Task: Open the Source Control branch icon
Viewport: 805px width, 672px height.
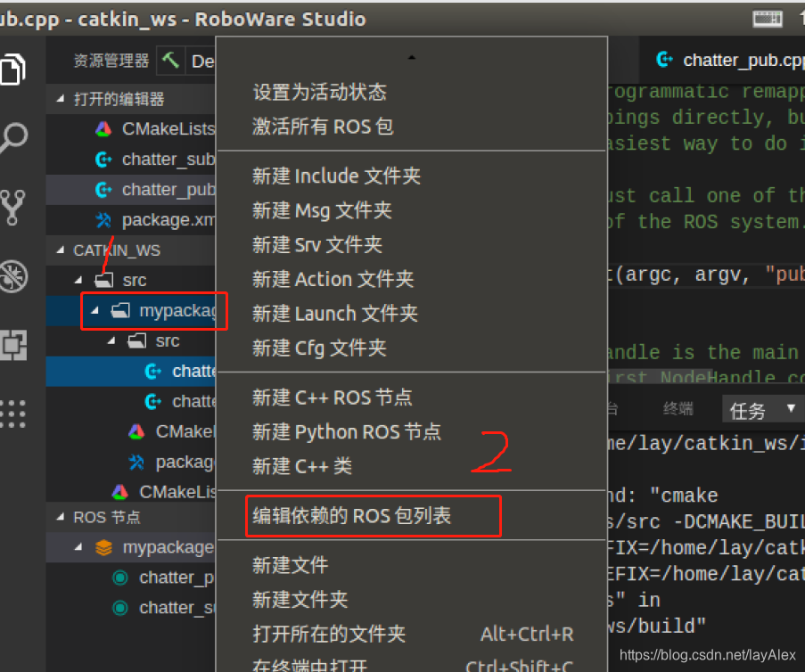Action: (12, 208)
